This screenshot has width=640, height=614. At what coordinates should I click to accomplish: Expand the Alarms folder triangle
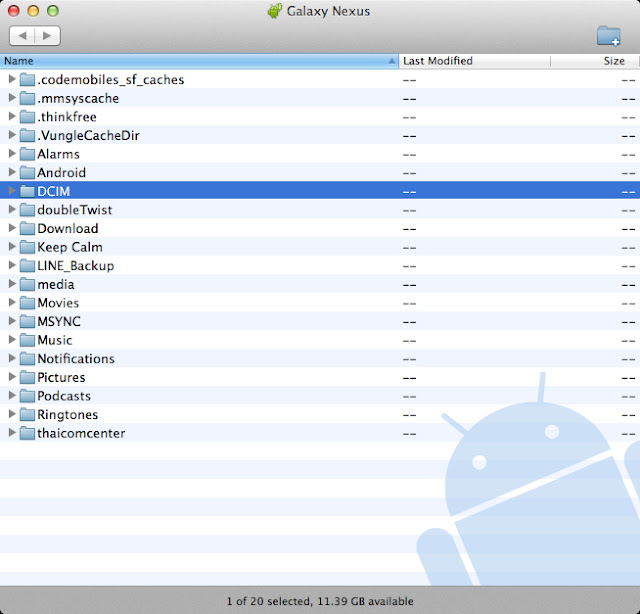click(x=12, y=153)
